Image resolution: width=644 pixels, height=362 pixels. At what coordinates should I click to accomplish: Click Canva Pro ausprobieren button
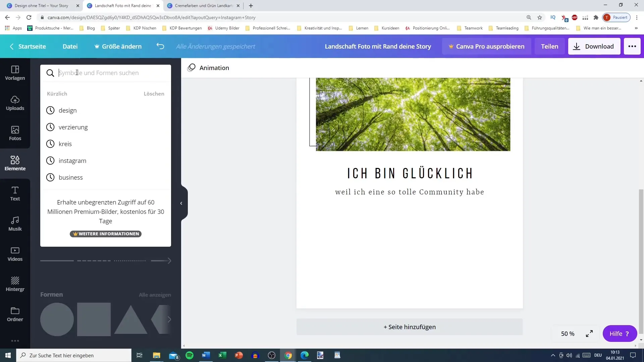(x=486, y=46)
